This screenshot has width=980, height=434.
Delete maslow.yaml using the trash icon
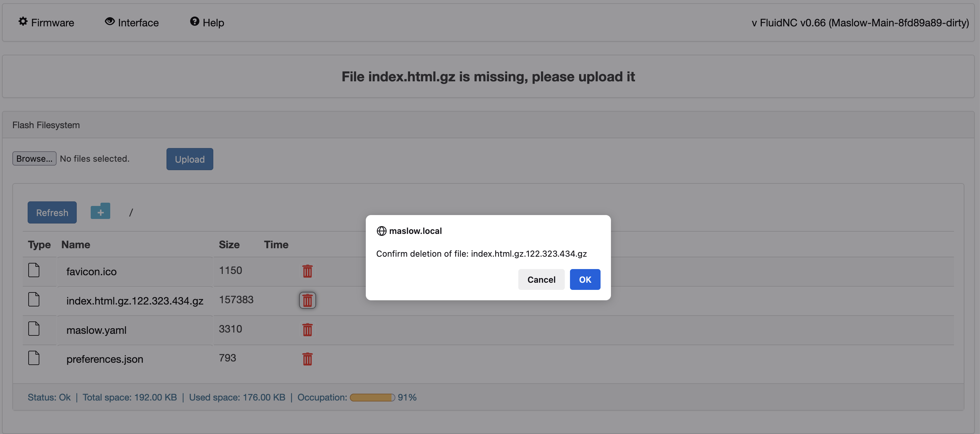click(x=307, y=330)
